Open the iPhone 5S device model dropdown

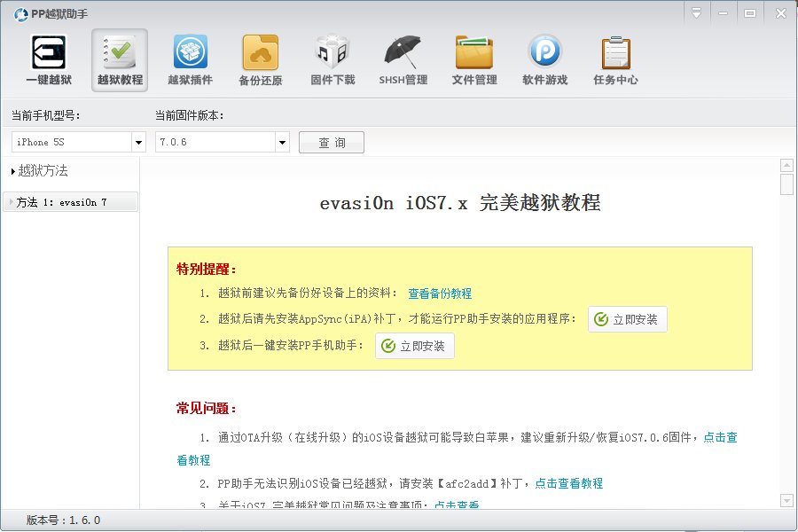click(x=138, y=142)
